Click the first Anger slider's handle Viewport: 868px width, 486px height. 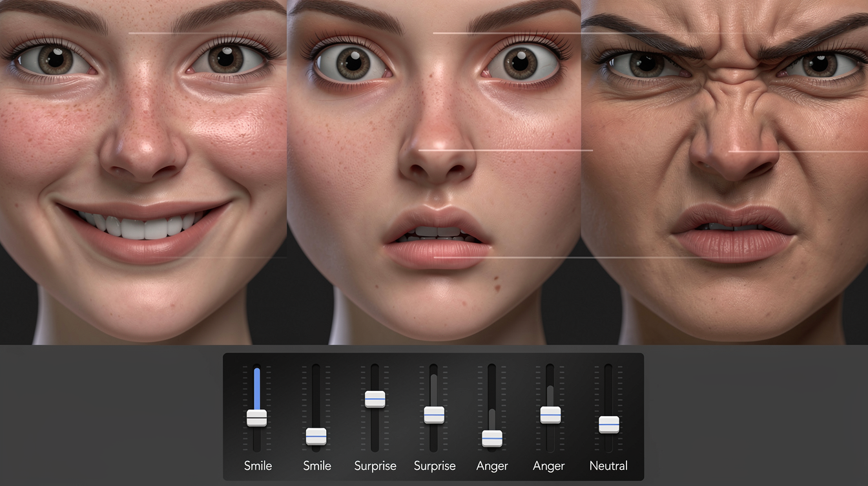(x=492, y=439)
